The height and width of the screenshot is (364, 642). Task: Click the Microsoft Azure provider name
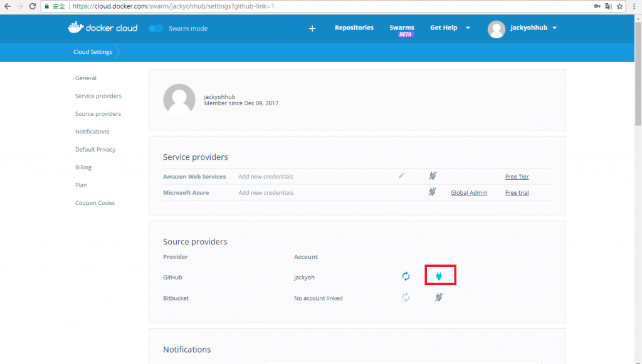coord(186,192)
